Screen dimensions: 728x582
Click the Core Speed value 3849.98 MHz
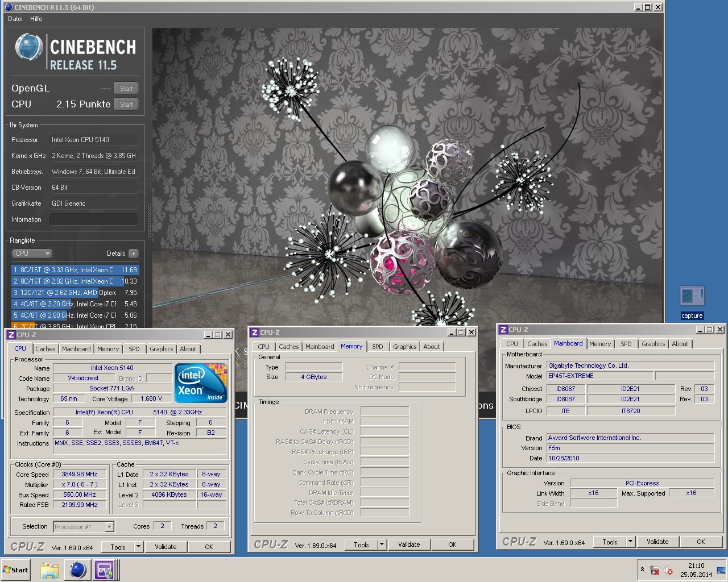click(x=80, y=474)
